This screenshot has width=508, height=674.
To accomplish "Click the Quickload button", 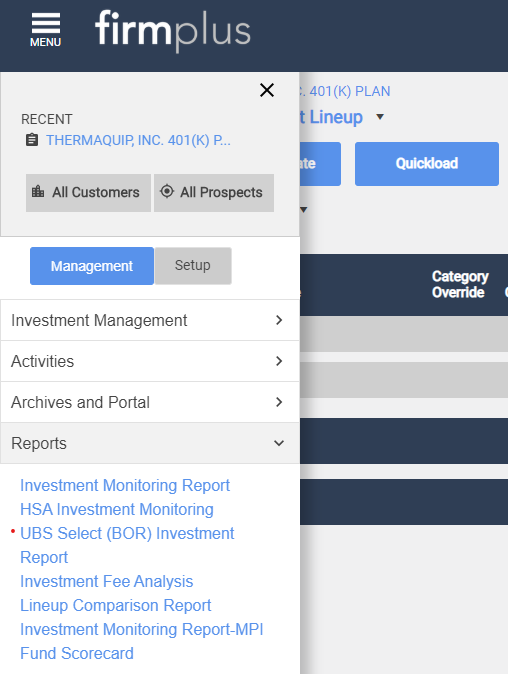I will [427, 164].
